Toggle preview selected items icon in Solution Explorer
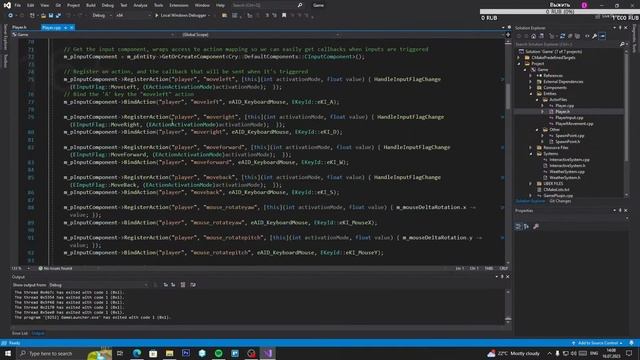 pos(602,36)
